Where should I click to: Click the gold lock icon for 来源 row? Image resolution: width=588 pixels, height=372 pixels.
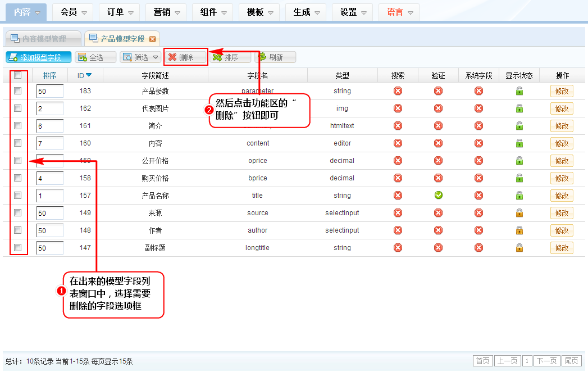coord(519,213)
